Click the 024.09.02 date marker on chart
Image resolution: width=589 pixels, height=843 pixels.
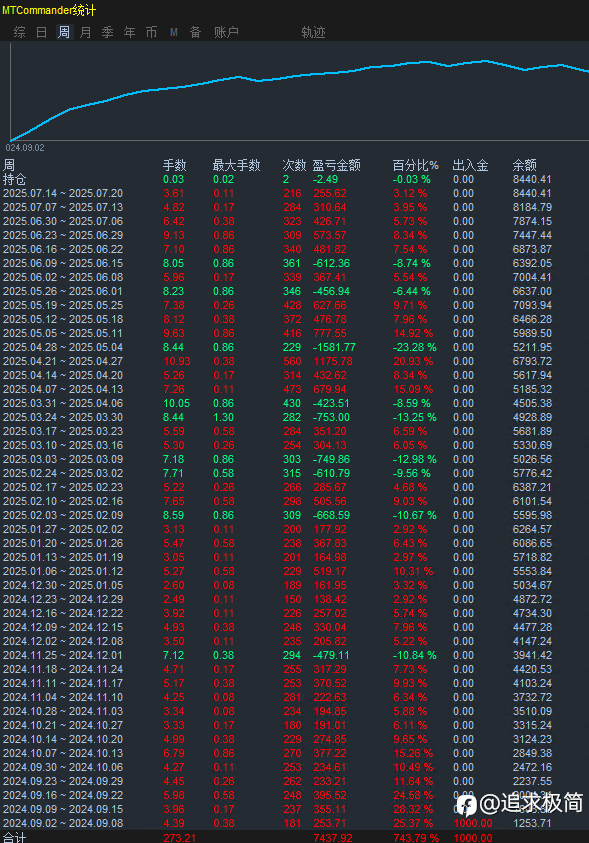[25, 148]
